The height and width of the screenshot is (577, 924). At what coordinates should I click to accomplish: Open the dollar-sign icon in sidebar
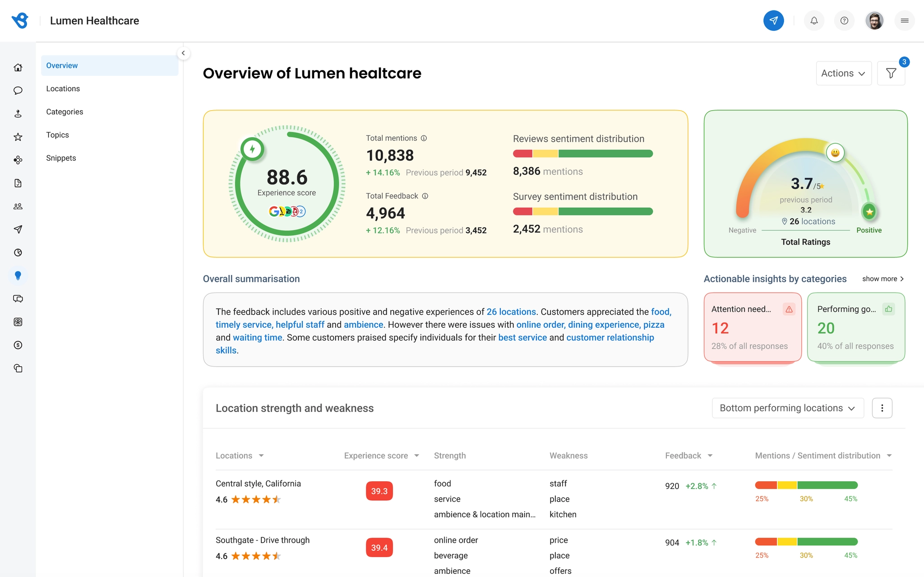click(x=18, y=345)
